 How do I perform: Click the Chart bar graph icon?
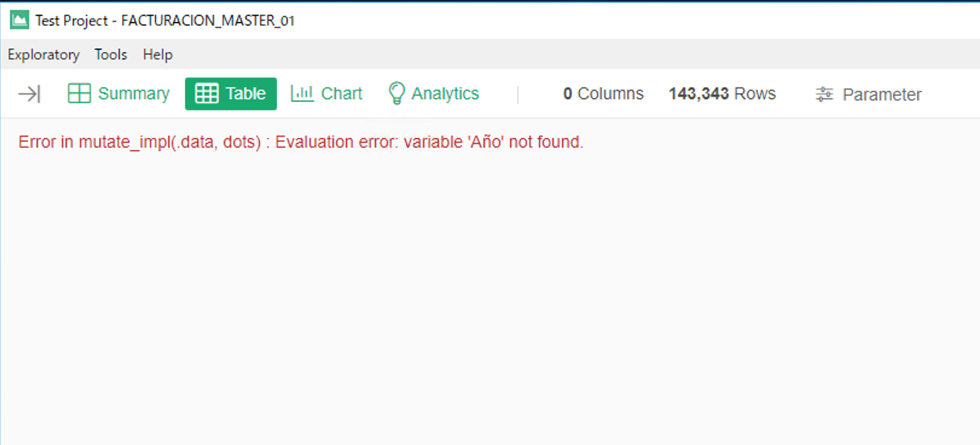[x=302, y=94]
